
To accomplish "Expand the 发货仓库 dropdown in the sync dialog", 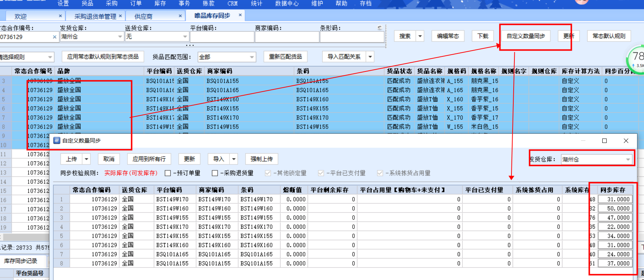I will point(628,159).
